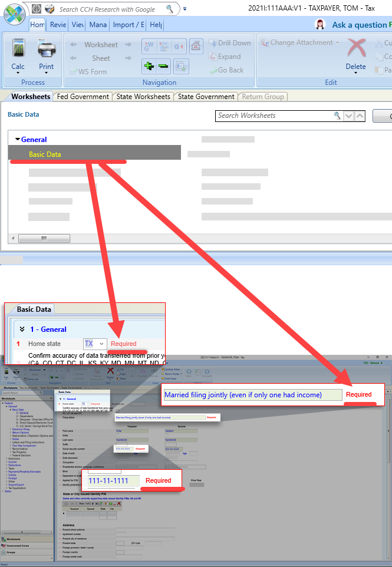This screenshot has height=567, width=392.
Task: Click in the Search Worksheets field
Action: point(274,116)
